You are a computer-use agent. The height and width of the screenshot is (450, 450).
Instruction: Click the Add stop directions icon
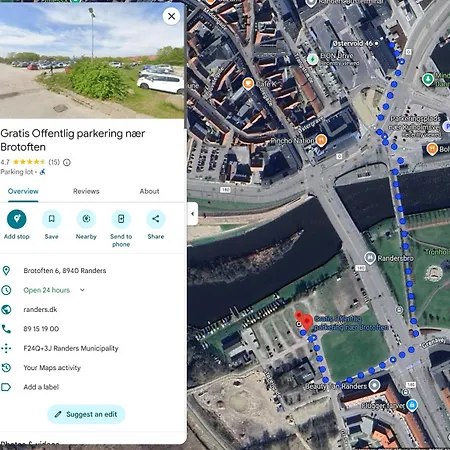(17, 219)
